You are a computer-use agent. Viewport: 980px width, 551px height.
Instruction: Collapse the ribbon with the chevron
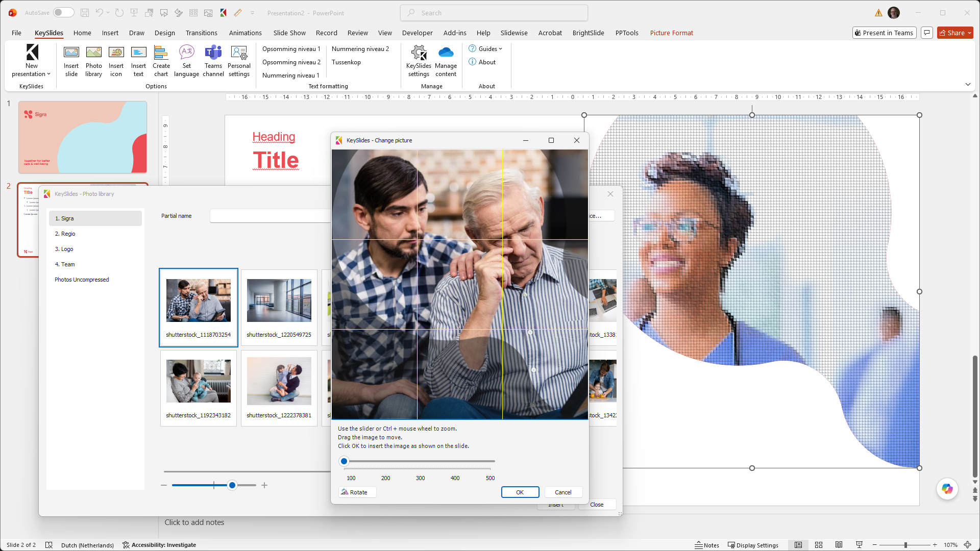[x=968, y=85]
